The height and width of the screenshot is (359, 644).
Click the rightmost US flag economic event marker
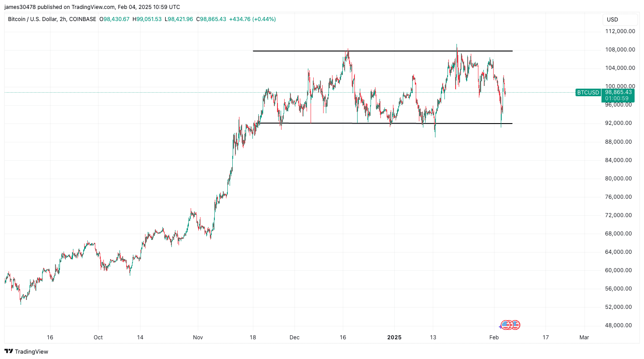515,325
